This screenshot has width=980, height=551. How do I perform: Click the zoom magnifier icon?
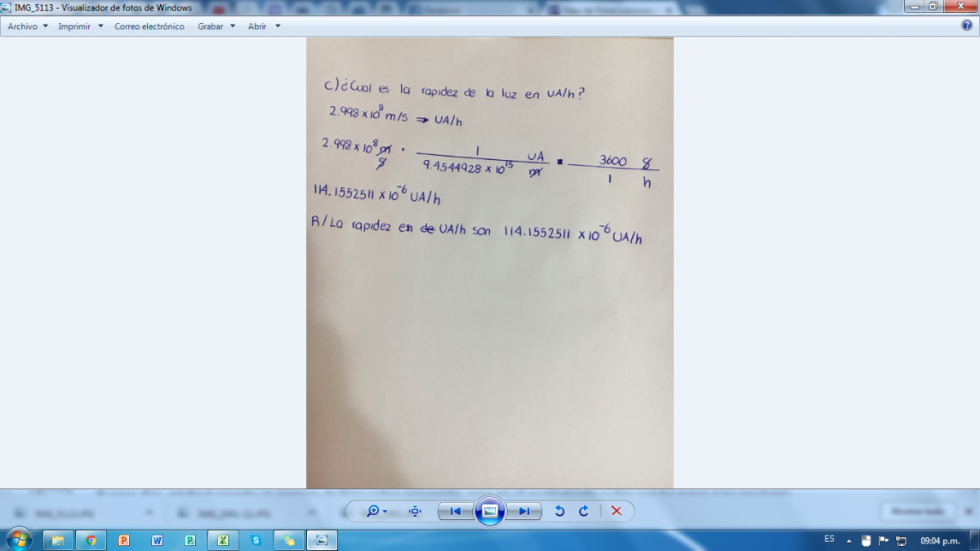pos(374,511)
